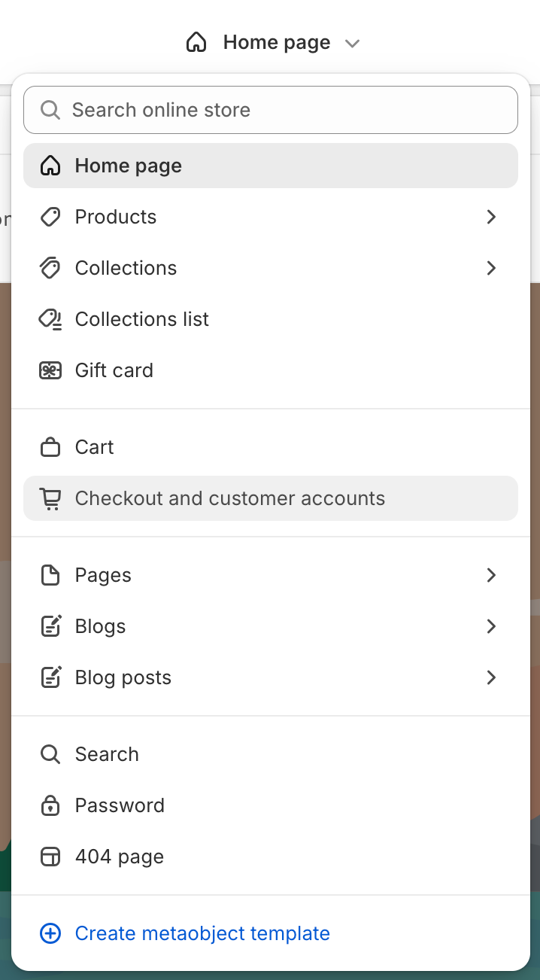Click the Gift card icon
This screenshot has height=980, width=540.
pyautogui.click(x=50, y=370)
